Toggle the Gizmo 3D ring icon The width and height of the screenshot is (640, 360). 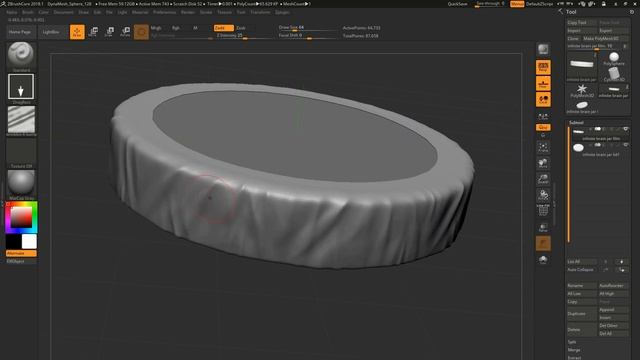(141, 32)
